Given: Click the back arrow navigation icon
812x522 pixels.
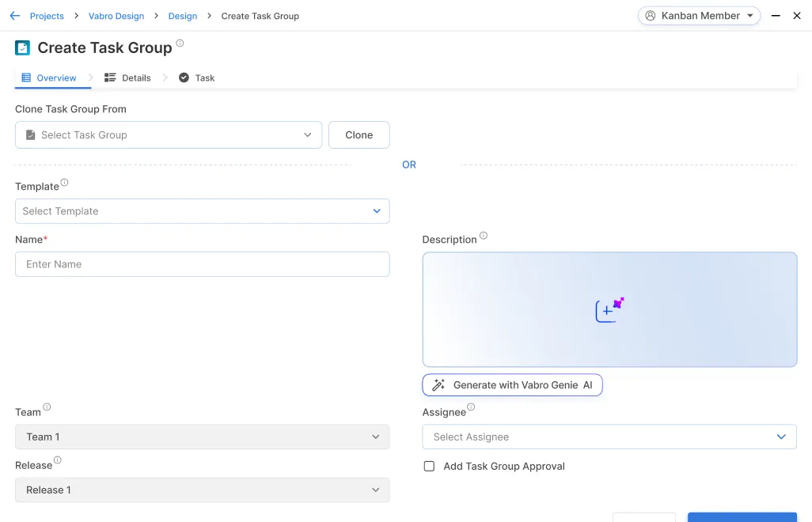Looking at the screenshot, I should point(14,16).
